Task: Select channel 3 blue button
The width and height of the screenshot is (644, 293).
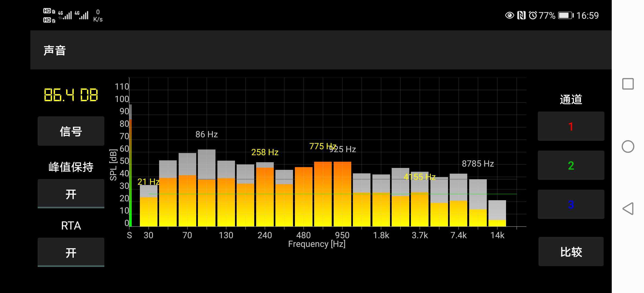Action: (x=571, y=204)
